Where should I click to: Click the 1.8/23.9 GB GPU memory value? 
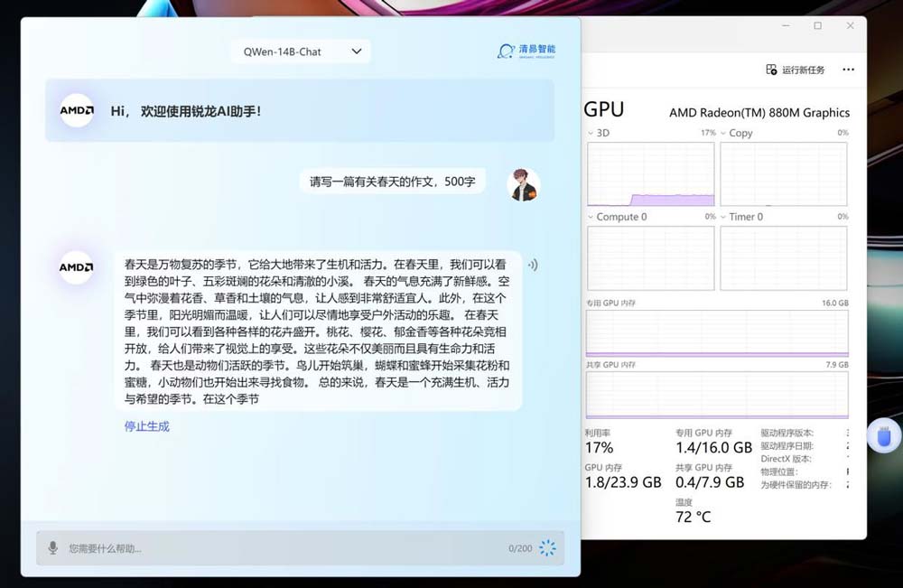tap(623, 482)
